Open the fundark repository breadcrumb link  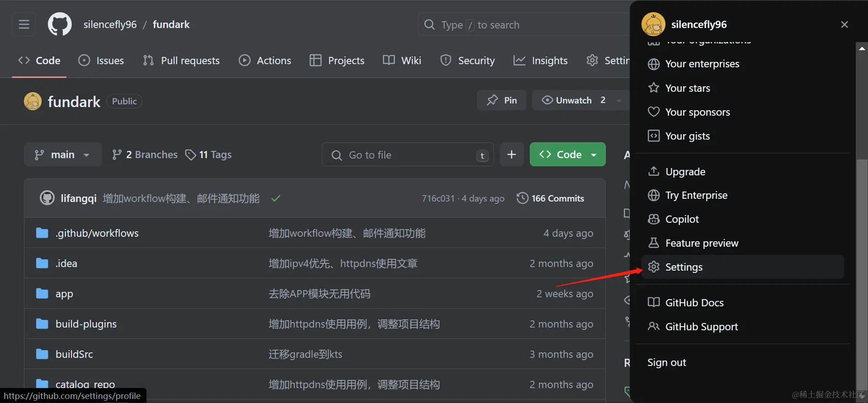(171, 24)
